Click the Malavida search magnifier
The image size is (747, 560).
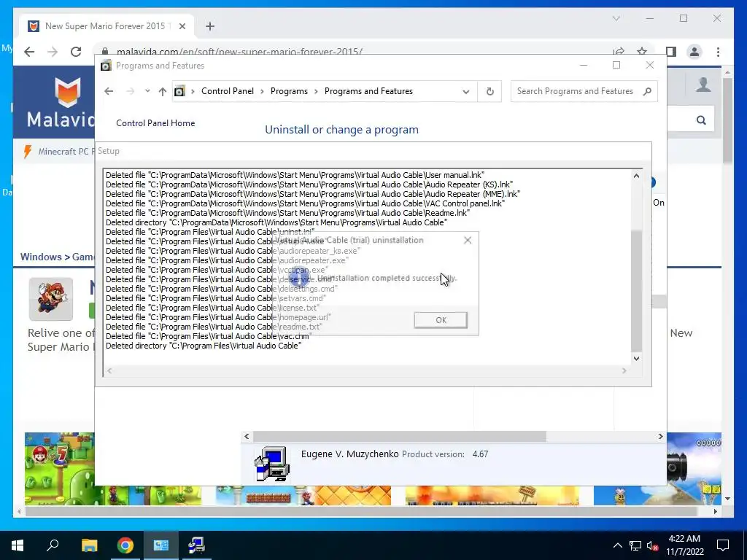pyautogui.click(x=701, y=120)
